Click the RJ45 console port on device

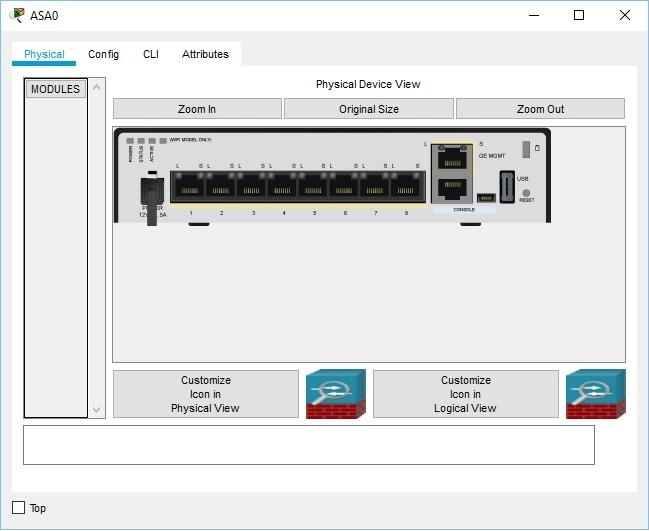click(x=452, y=188)
